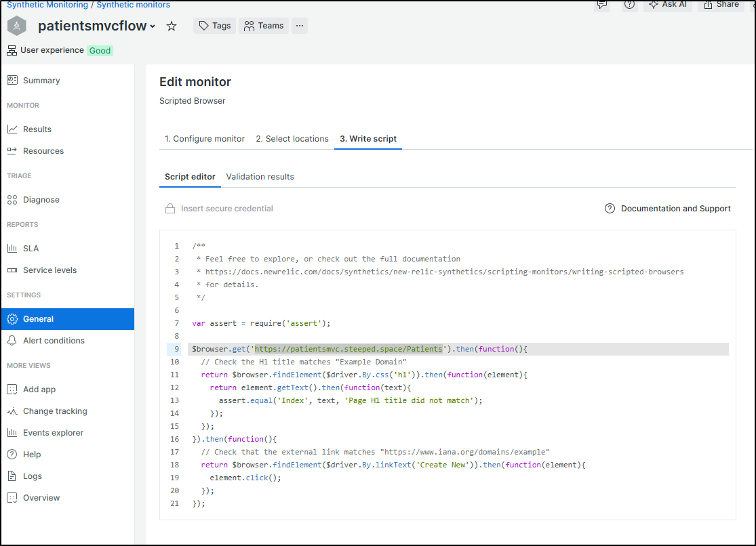Click the header help circle icon
The width and height of the screenshot is (756, 546).
click(629, 5)
